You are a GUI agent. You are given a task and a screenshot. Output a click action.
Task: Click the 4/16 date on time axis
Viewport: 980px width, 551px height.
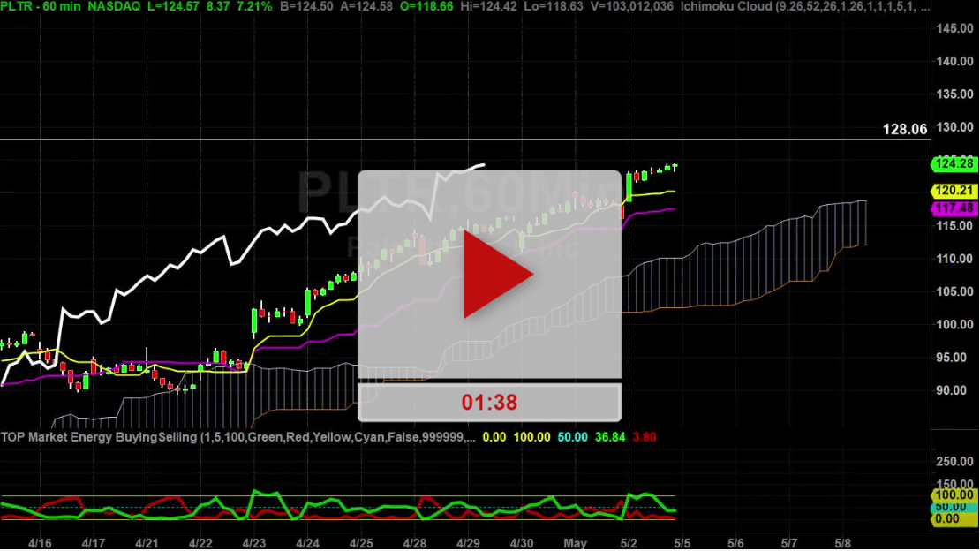(x=40, y=543)
